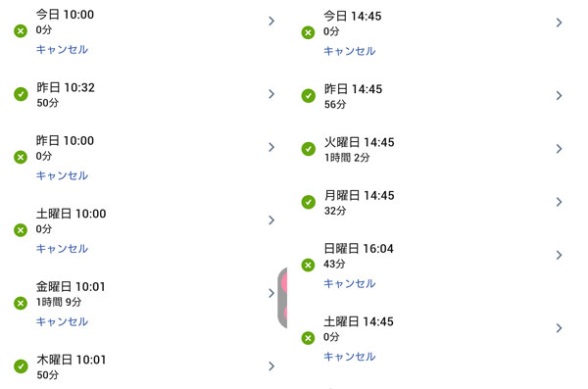Select the 月曜日 14:45 entry title

pyautogui.click(x=360, y=195)
